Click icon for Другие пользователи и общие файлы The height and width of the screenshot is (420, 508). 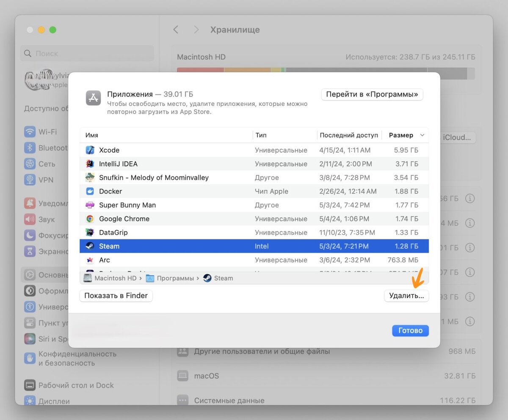182,351
